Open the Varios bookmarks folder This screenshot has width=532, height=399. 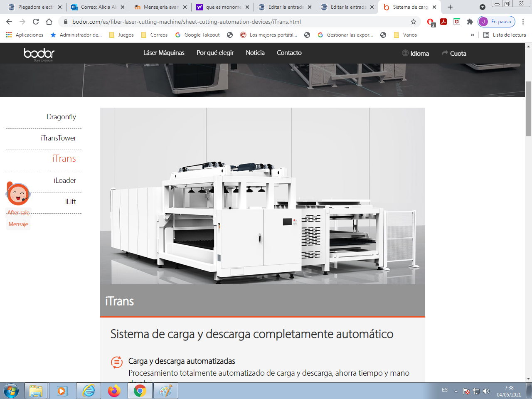405,35
